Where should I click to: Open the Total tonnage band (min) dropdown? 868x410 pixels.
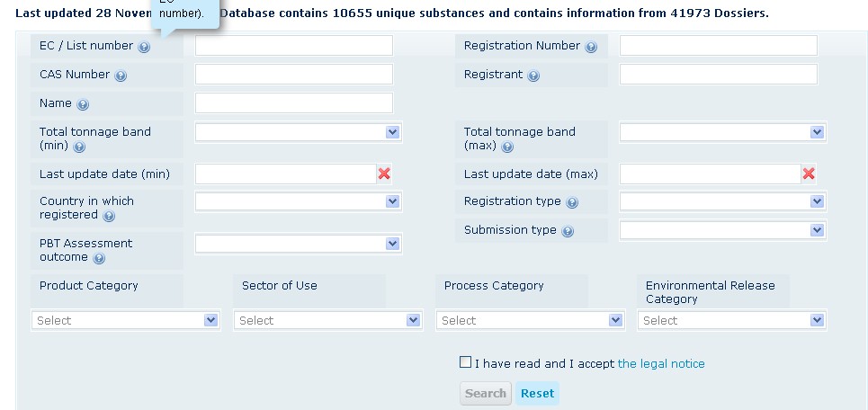pos(298,132)
